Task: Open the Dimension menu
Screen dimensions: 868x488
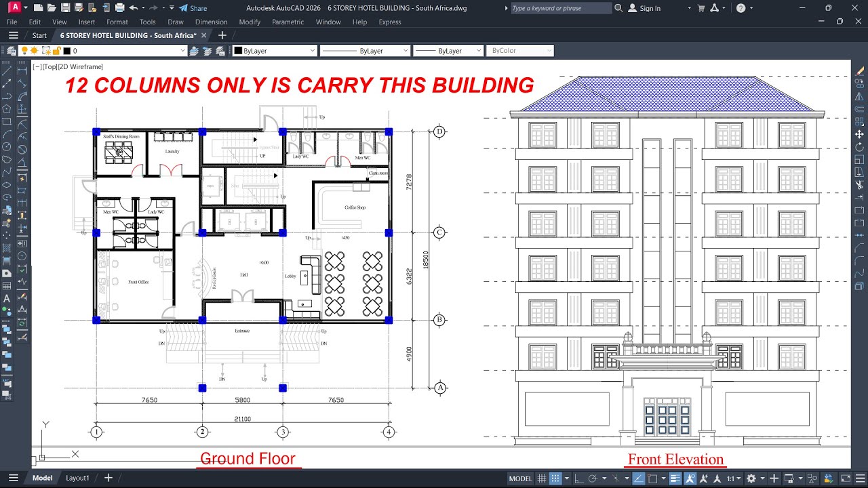Action: [211, 22]
